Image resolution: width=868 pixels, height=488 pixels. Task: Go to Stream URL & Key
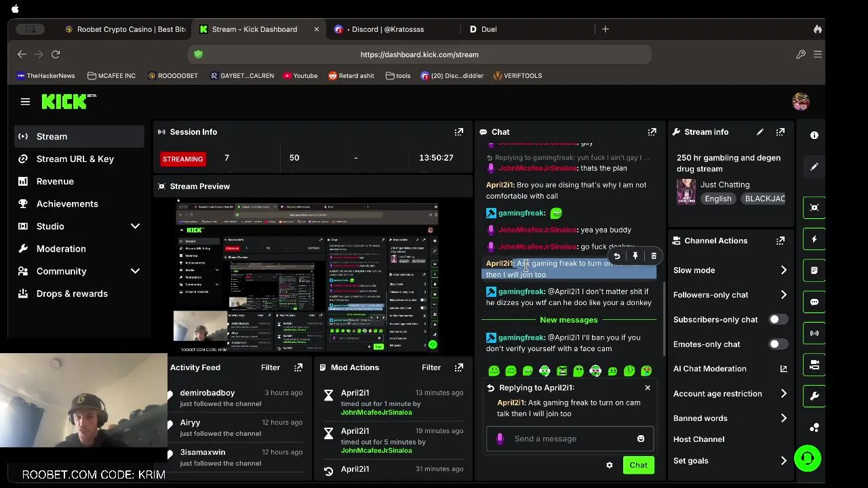click(75, 159)
